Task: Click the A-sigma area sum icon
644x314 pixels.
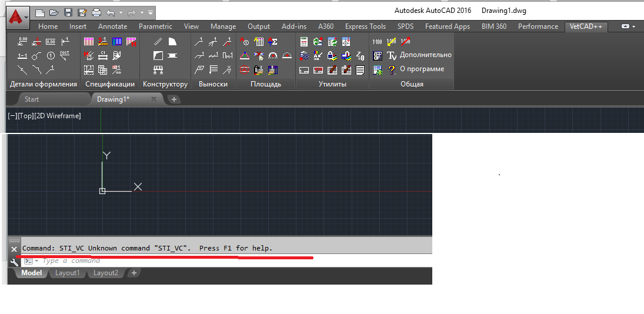Action: click(272, 42)
